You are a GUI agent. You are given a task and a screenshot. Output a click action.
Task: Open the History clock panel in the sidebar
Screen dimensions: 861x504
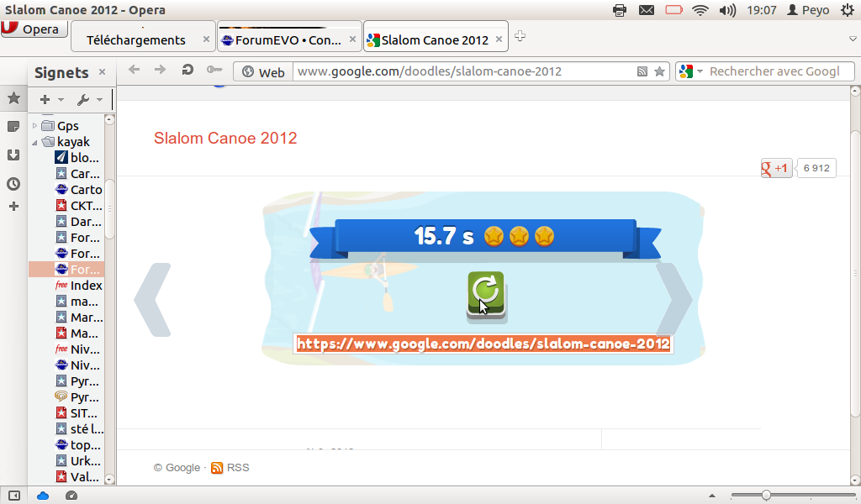(13, 184)
